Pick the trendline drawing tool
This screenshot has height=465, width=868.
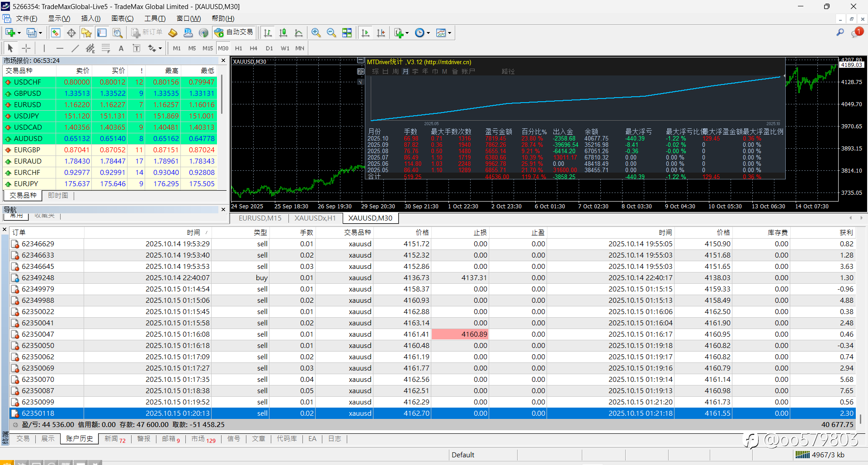pyautogui.click(x=75, y=48)
